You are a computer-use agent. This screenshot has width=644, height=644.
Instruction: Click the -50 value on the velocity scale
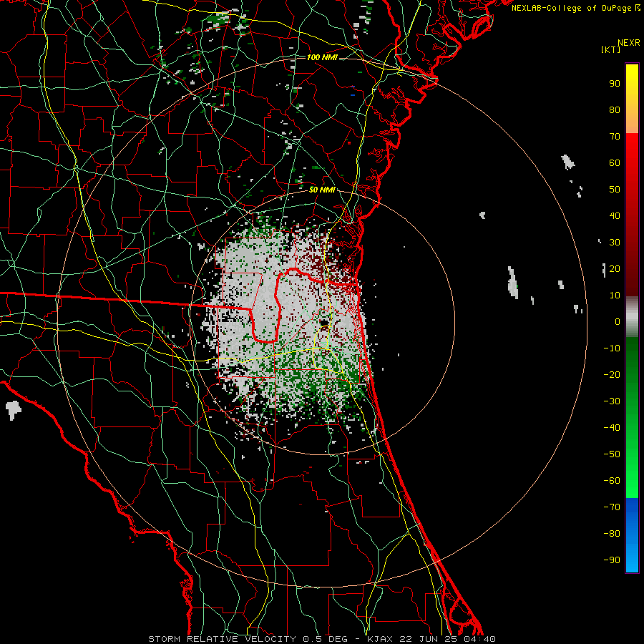coord(612,454)
